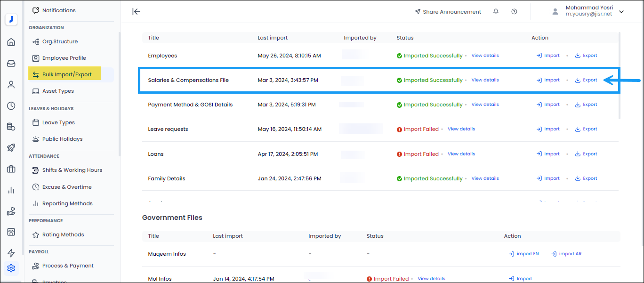Import the Employees file

point(548,56)
